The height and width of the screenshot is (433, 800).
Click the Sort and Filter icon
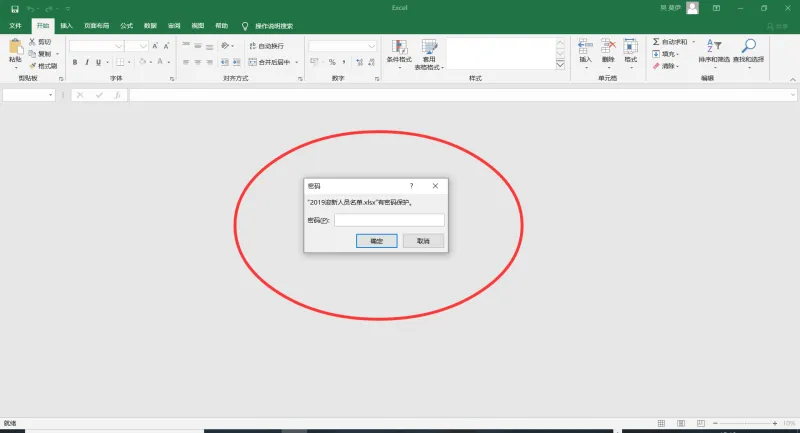(x=713, y=46)
